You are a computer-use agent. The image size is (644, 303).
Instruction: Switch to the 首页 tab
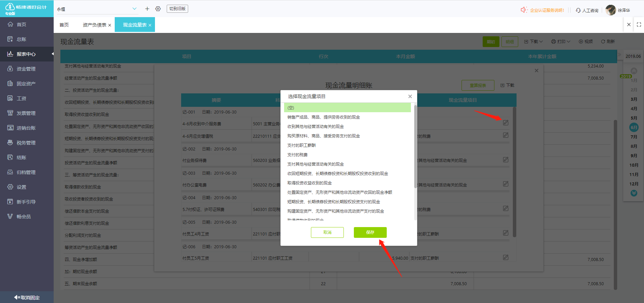[64, 25]
